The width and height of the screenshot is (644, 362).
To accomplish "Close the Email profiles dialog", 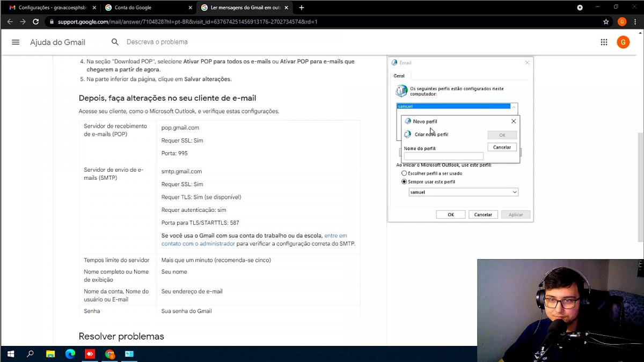I will (527, 63).
